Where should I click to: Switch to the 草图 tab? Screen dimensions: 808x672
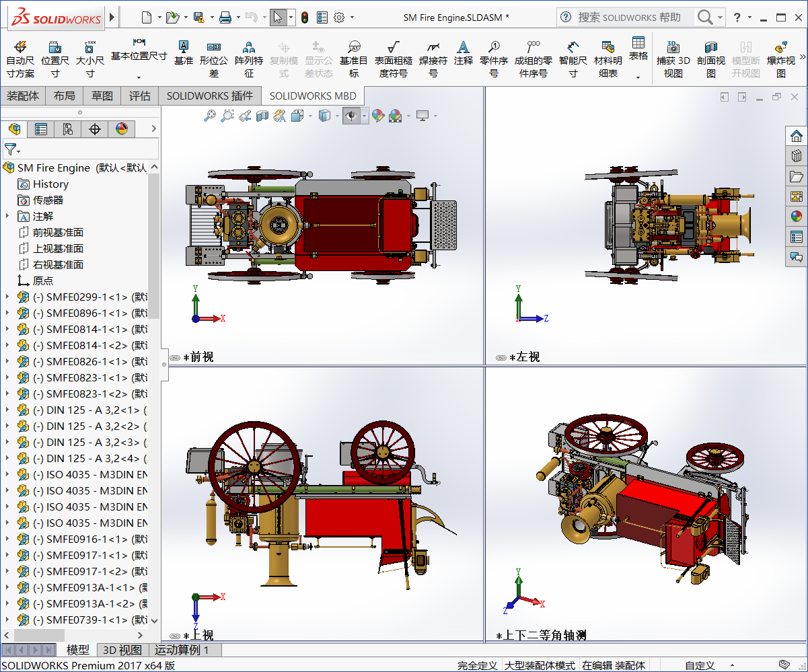point(102,96)
